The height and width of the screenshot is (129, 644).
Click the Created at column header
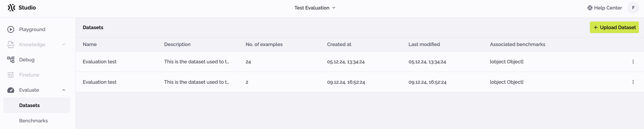tap(339, 44)
